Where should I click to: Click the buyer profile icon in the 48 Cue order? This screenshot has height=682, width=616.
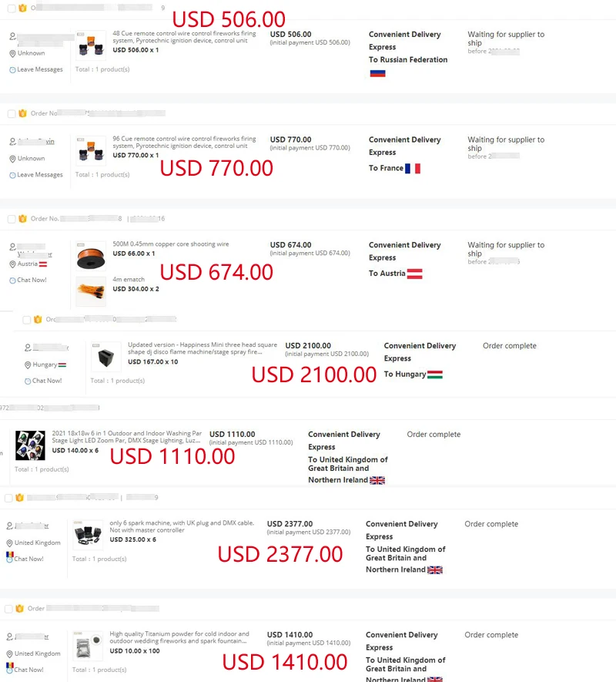[x=12, y=37]
